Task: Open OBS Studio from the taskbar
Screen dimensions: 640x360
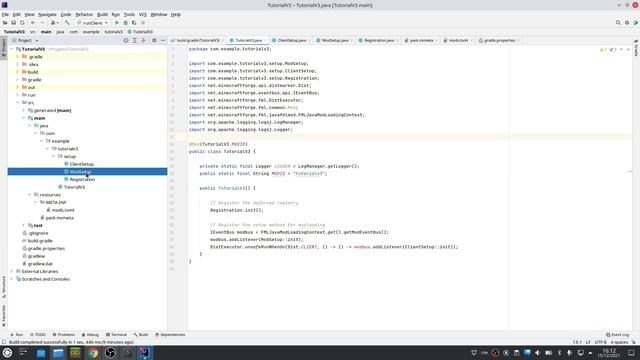Action: pyautogui.click(x=110, y=353)
